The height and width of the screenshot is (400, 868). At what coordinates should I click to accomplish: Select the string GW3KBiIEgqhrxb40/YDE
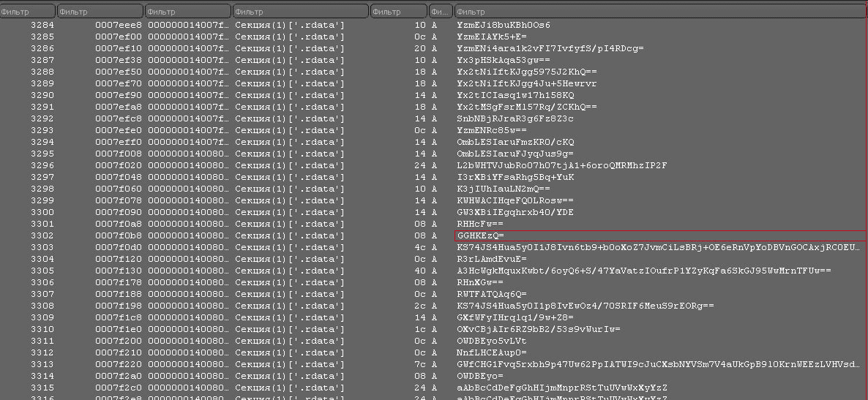click(515, 213)
